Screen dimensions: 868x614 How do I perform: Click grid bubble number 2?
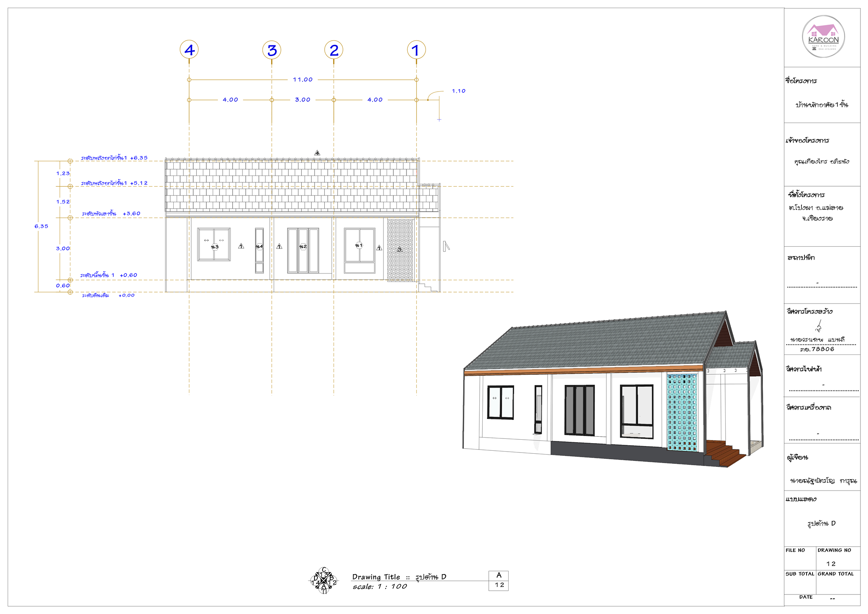tap(334, 50)
